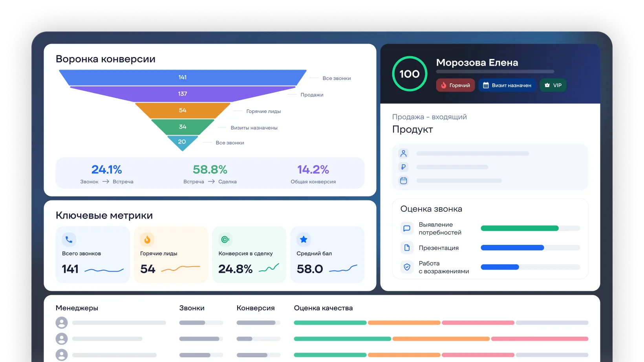The height and width of the screenshot is (362, 644).
Task: Click the 58.8% Встреча to Сделка value
Action: (x=210, y=169)
